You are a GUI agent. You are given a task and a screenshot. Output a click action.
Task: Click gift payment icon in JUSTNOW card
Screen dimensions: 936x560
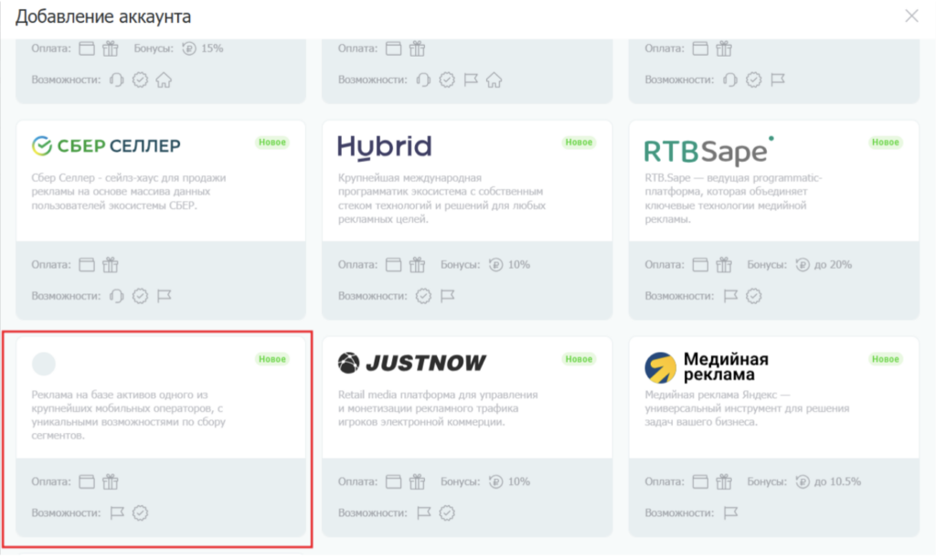[x=417, y=481]
